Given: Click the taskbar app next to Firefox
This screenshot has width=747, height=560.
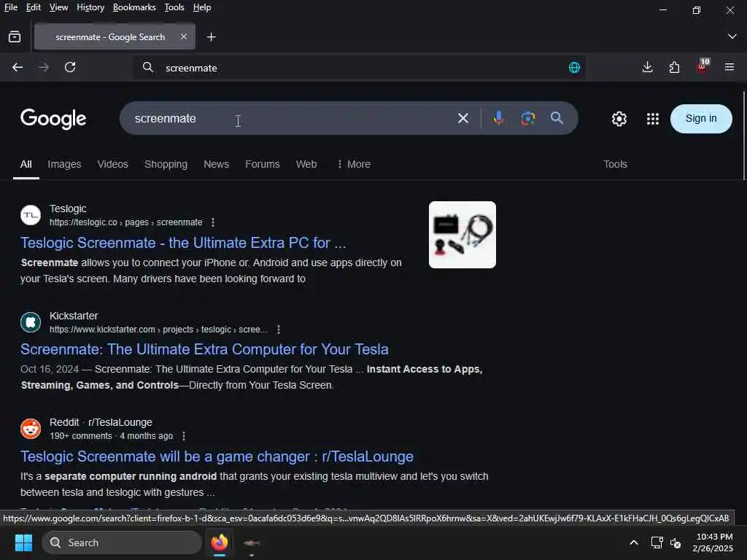Looking at the screenshot, I should (251, 542).
